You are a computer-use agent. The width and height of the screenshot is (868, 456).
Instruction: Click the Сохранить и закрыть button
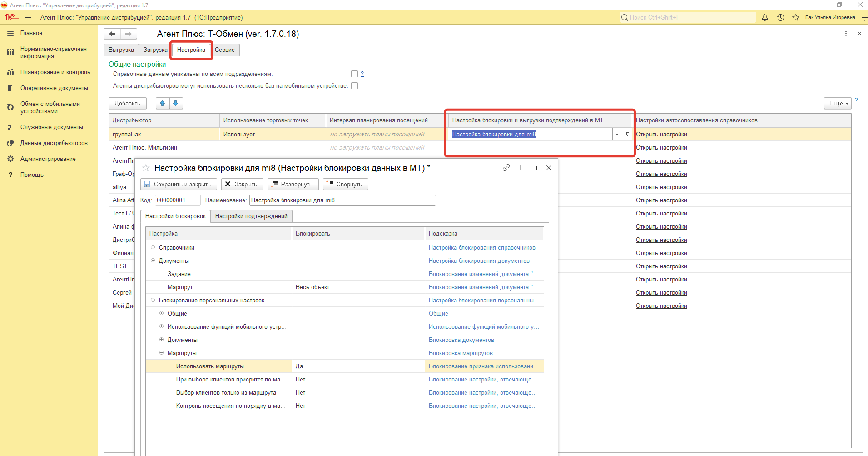178,185
